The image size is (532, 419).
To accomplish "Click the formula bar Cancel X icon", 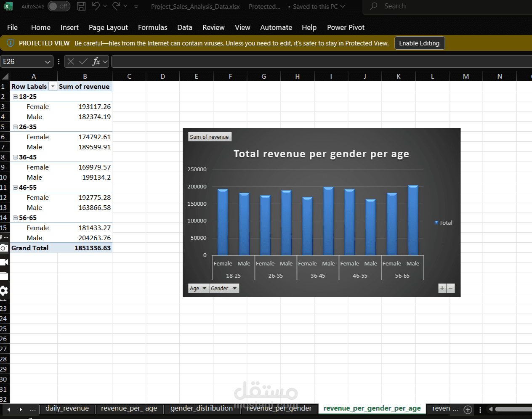I will point(71,61).
